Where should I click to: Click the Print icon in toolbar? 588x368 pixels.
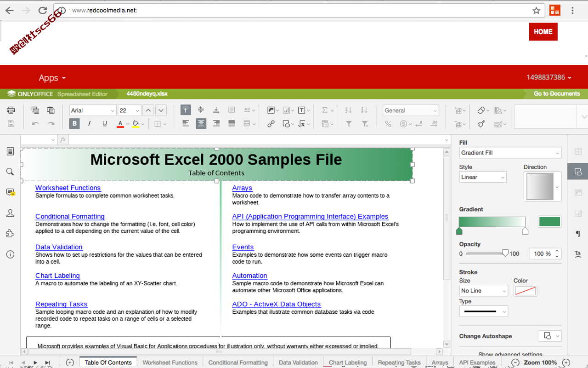(11, 110)
